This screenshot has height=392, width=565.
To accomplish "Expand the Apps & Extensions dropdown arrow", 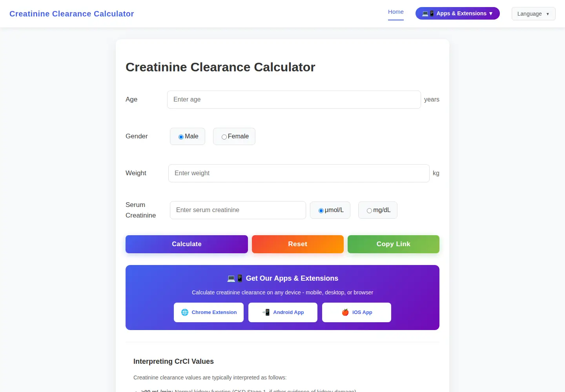I will (490, 13).
